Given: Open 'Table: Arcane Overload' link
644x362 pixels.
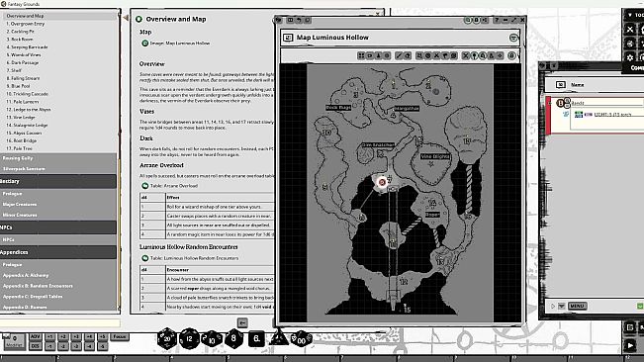Looking at the screenshot, I should [174, 186].
